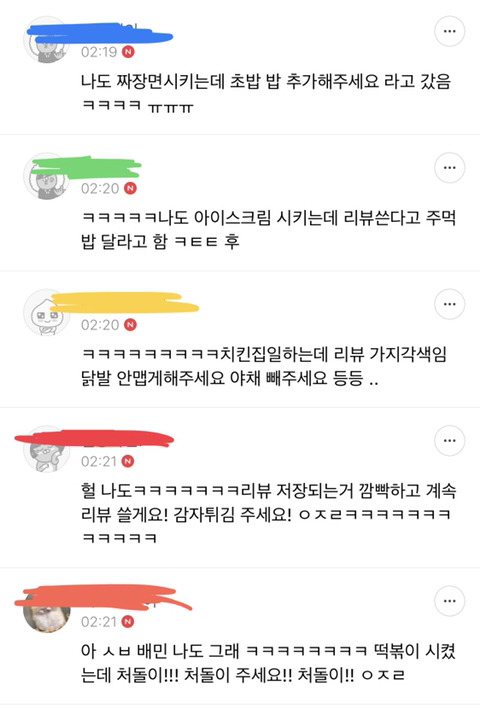Click comment text about 짜장면 order
480x708 pixels.
(266, 93)
